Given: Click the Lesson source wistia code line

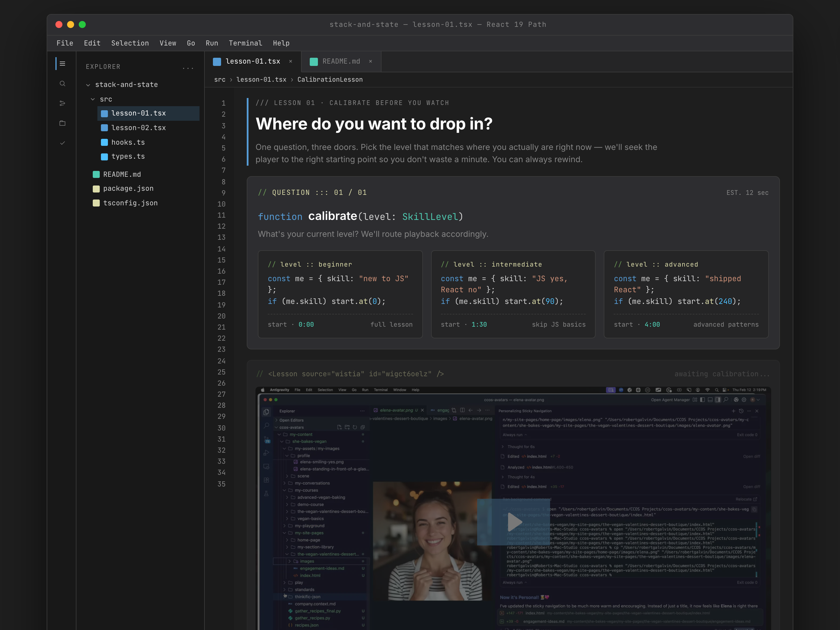Looking at the screenshot, I should pyautogui.click(x=350, y=374).
